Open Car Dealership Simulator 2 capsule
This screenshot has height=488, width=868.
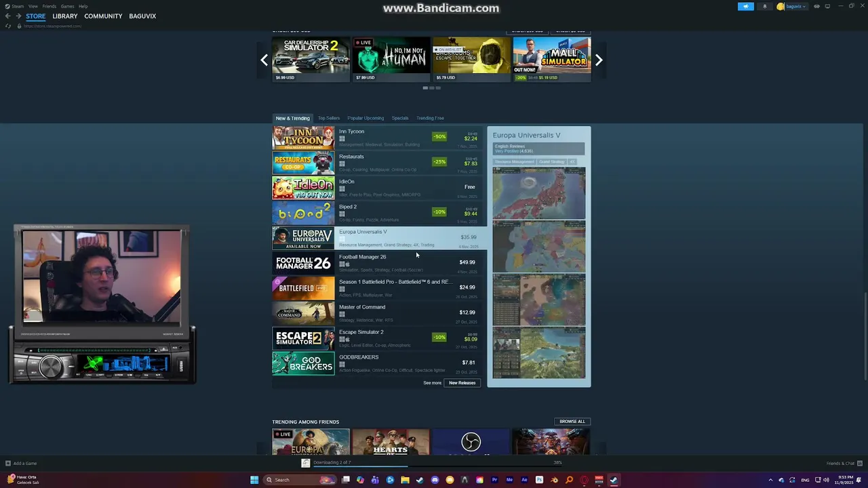(311, 59)
